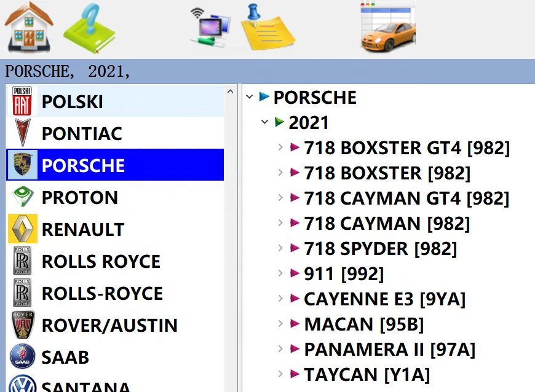This screenshot has width=535, height=392.
Task: Click the green arrow beside 2021 node
Action: pyautogui.click(x=279, y=122)
